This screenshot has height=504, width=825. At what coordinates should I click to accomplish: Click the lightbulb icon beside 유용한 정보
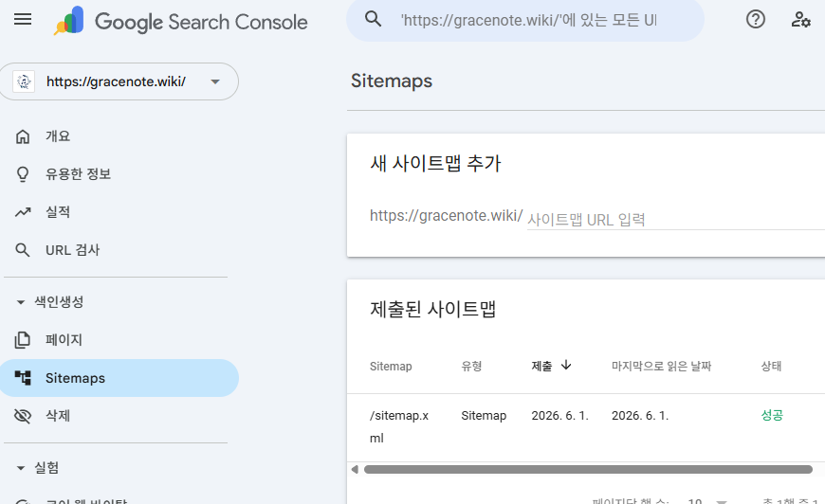(23, 174)
